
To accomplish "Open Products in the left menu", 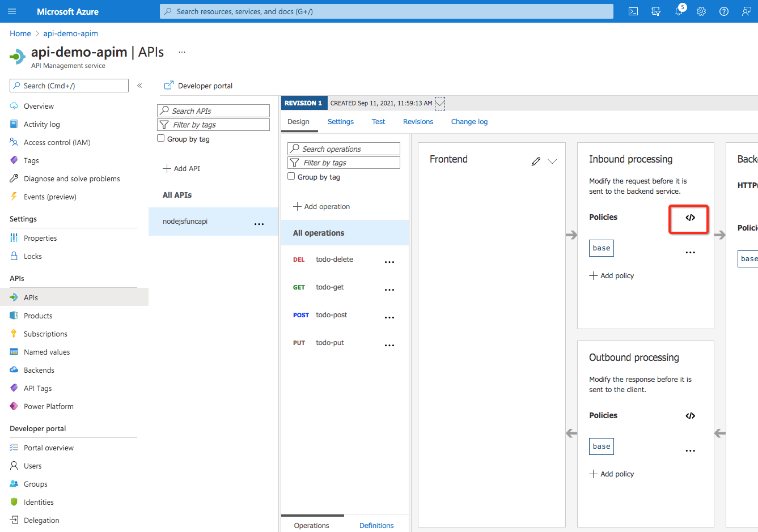I will pos(38,316).
